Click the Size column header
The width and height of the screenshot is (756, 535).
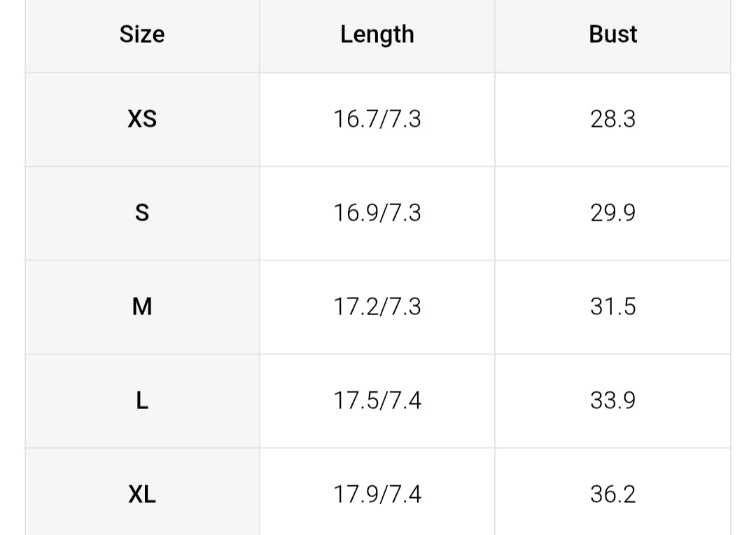pos(142,34)
